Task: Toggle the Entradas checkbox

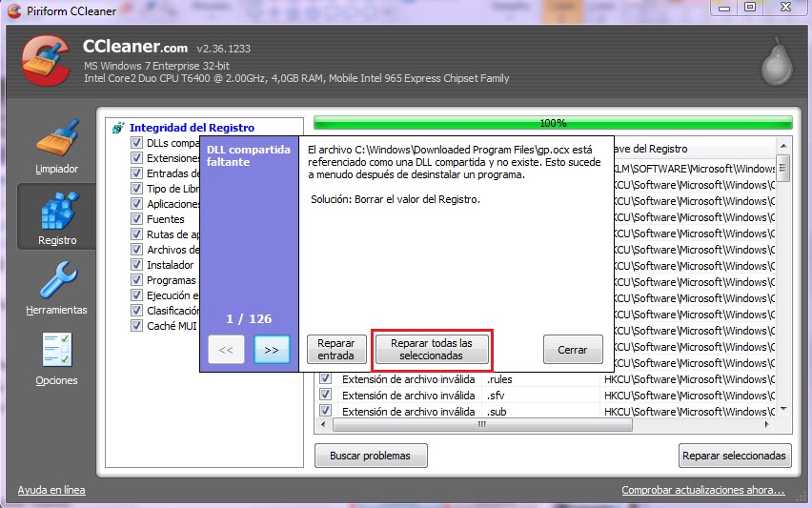Action: (x=136, y=173)
